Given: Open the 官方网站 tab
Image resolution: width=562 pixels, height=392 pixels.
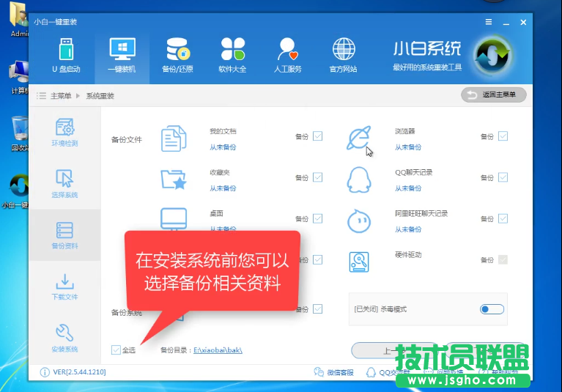Looking at the screenshot, I should pyautogui.click(x=344, y=56).
